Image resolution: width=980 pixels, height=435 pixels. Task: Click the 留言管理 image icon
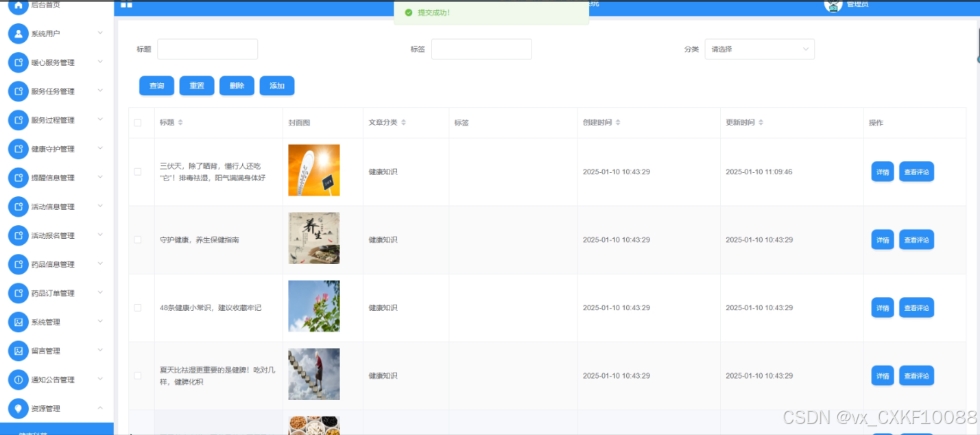(x=18, y=351)
